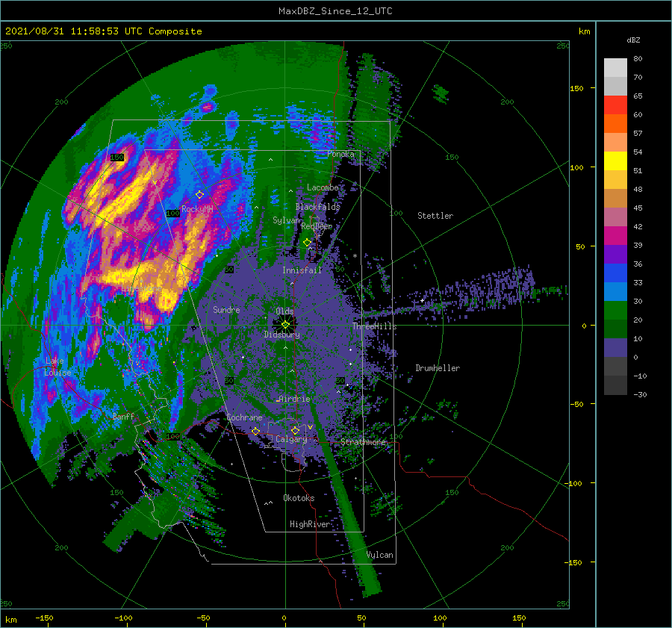672x628 pixels.
Task: Click the MaxDBZ_Since_12_UTC title text
Action: coord(335,11)
